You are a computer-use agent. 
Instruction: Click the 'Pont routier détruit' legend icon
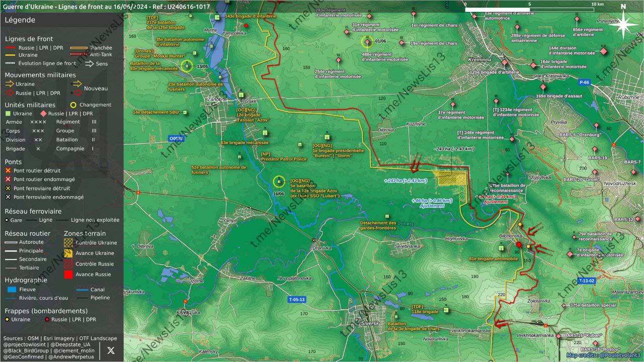click(x=8, y=171)
